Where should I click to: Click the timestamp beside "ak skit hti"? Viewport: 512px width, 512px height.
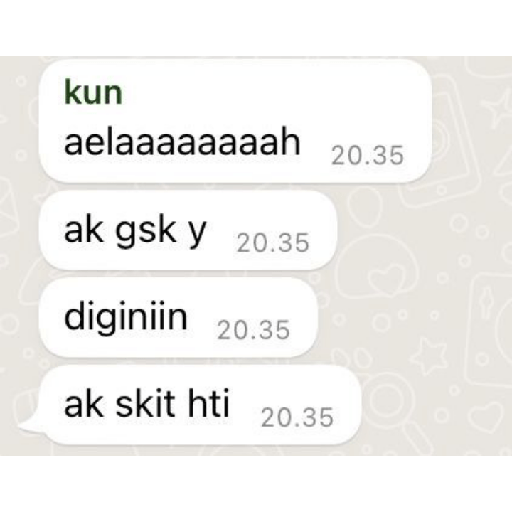coord(297,417)
